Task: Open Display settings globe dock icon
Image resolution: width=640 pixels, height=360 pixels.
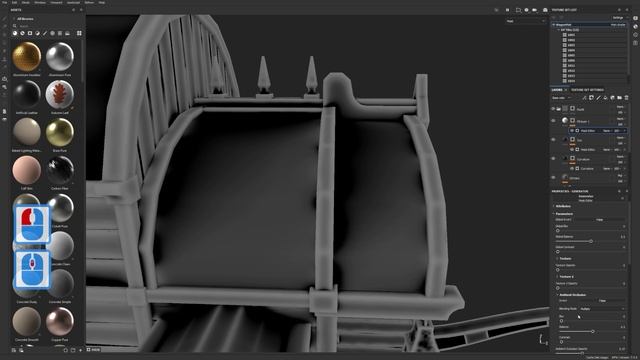Action: pyautogui.click(x=636, y=27)
